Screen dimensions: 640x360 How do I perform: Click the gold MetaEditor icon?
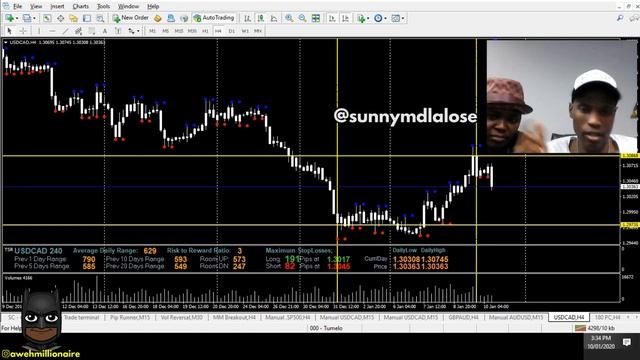pyautogui.click(x=158, y=18)
